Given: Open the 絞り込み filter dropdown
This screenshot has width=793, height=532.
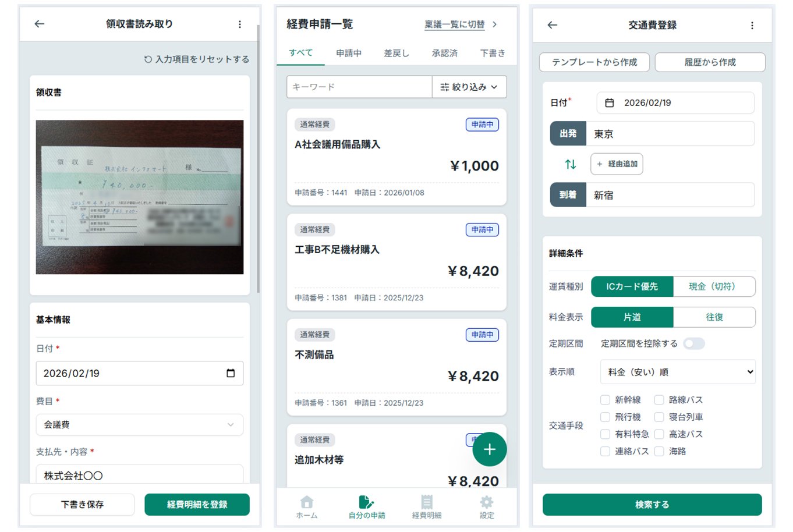Looking at the screenshot, I should (x=469, y=87).
